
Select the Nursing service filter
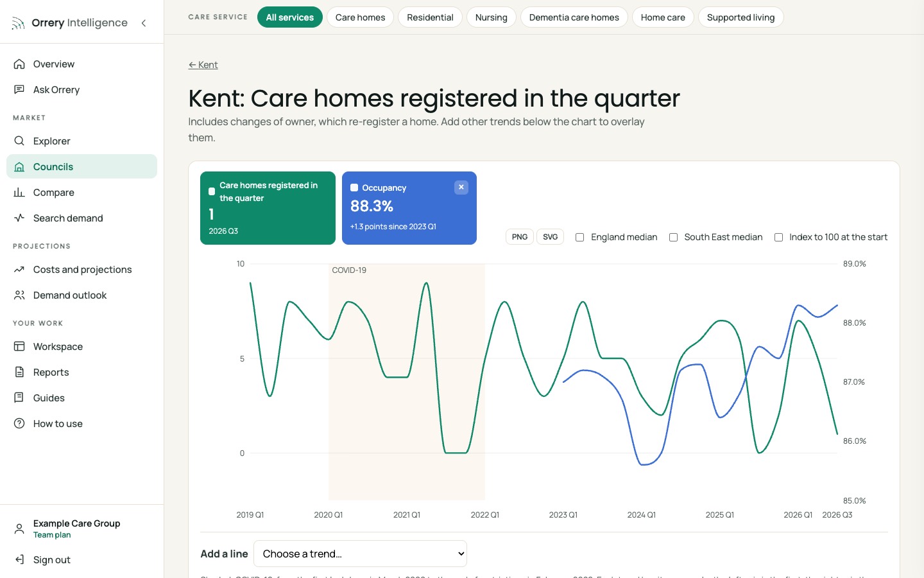(492, 17)
